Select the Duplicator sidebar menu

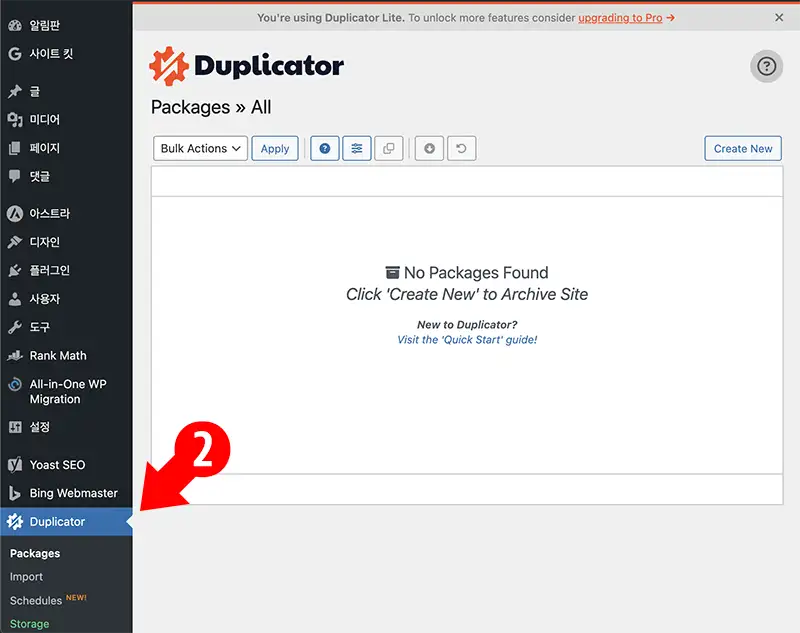click(x=66, y=522)
